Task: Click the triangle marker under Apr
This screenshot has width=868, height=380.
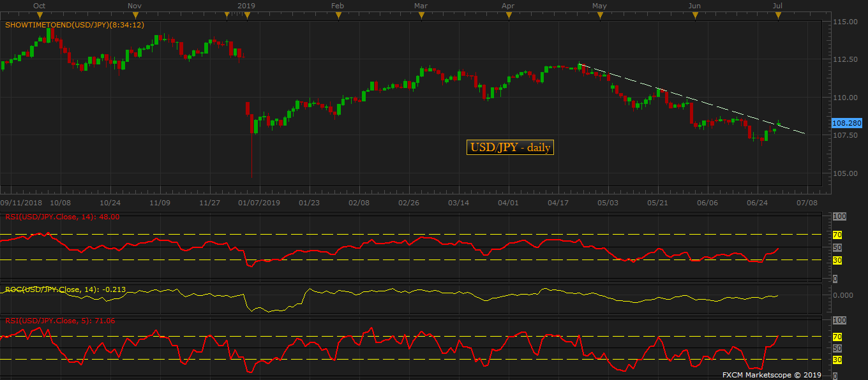Action: click(509, 15)
